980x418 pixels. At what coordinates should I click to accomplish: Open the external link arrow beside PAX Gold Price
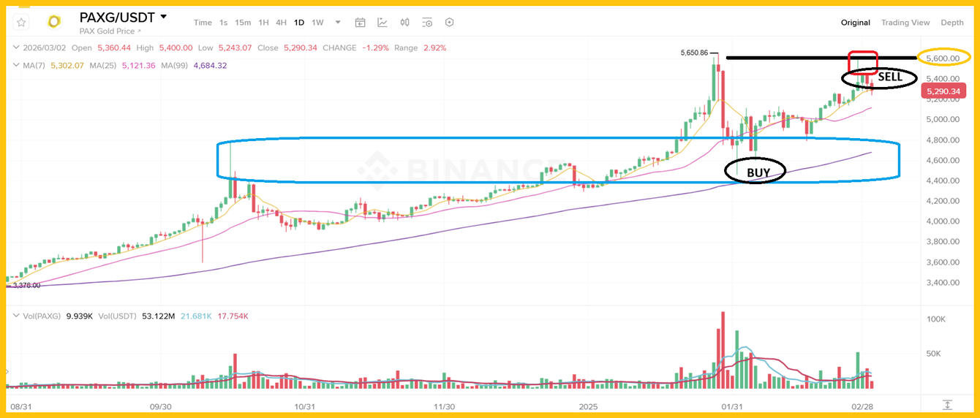(139, 31)
